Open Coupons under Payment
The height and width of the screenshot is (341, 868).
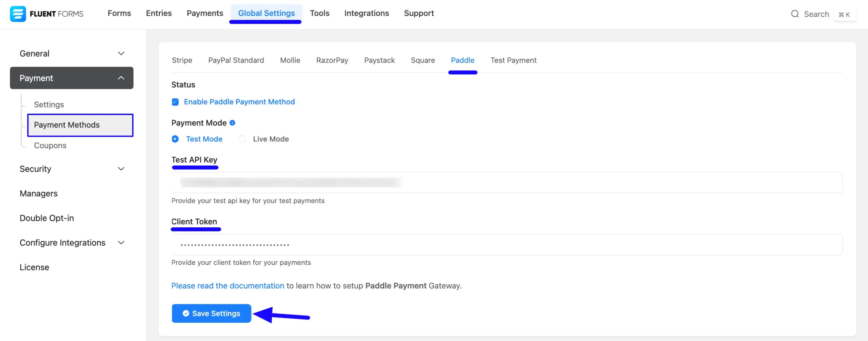(x=50, y=146)
